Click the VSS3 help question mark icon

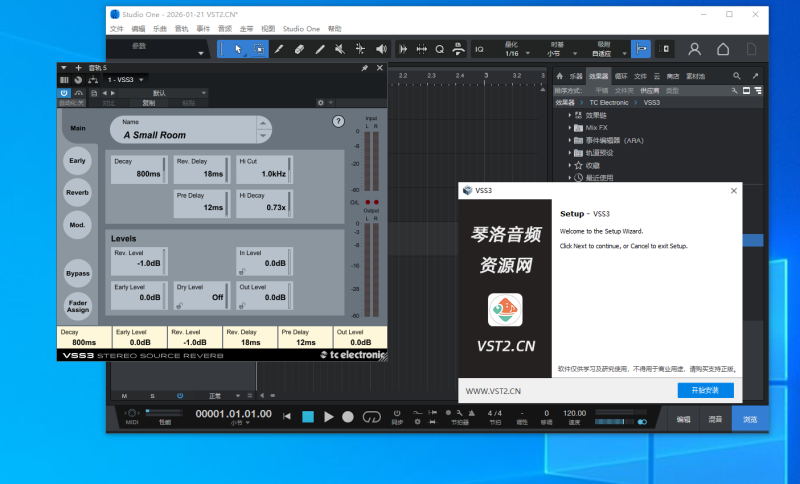coord(338,121)
